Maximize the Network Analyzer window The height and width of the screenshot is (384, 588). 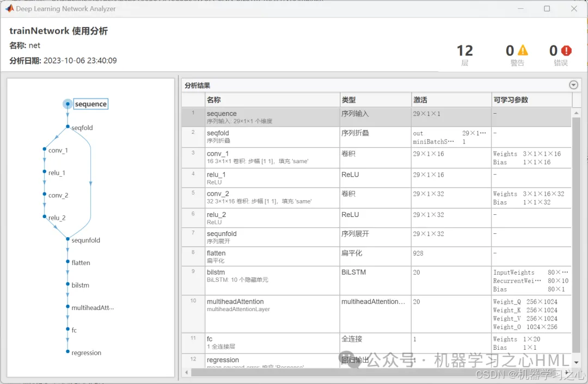pyautogui.click(x=547, y=8)
